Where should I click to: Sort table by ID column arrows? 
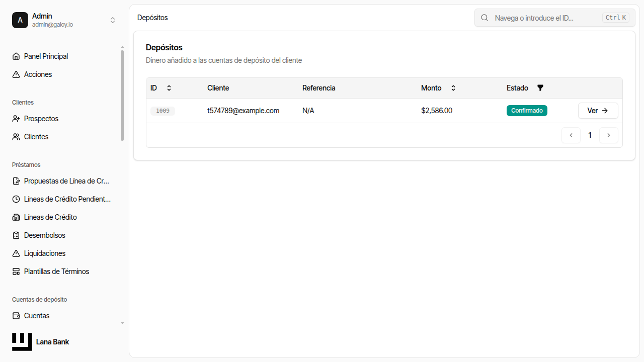click(x=169, y=88)
